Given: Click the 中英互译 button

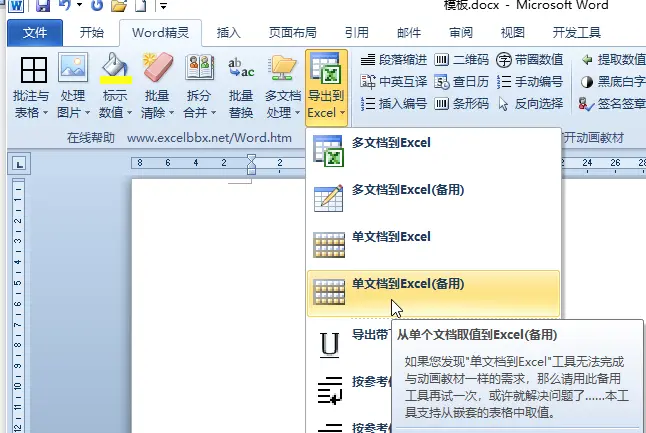Looking at the screenshot, I should click(x=393, y=82).
